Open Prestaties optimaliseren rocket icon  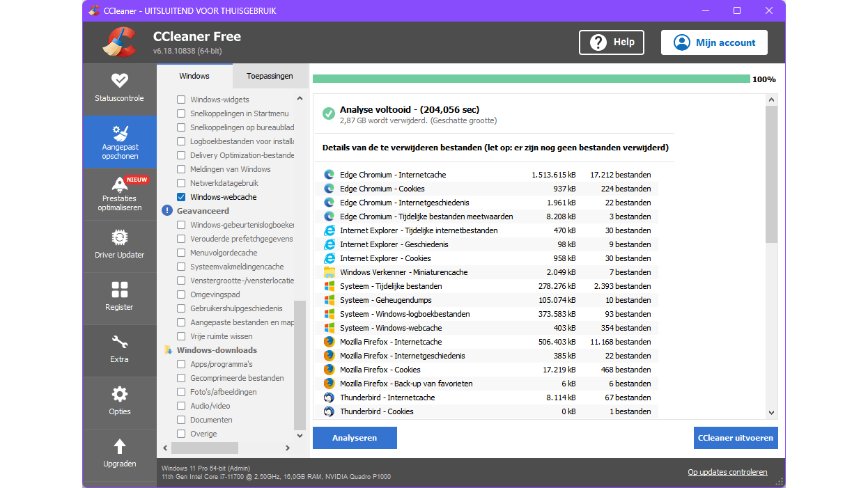(119, 184)
